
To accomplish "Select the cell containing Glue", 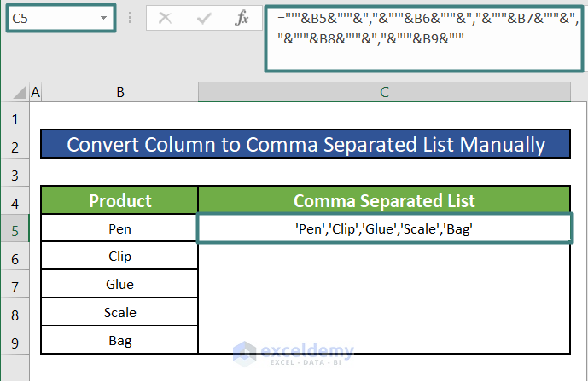I will tap(120, 284).
